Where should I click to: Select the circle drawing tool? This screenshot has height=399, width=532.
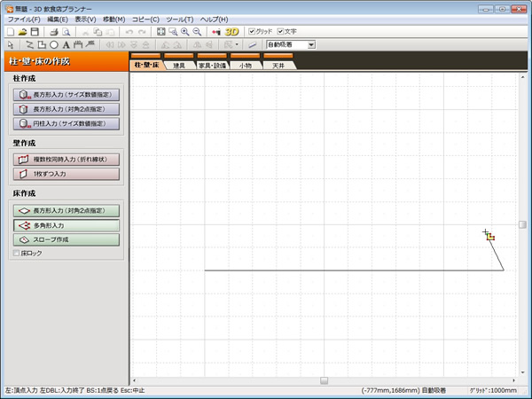(x=54, y=44)
